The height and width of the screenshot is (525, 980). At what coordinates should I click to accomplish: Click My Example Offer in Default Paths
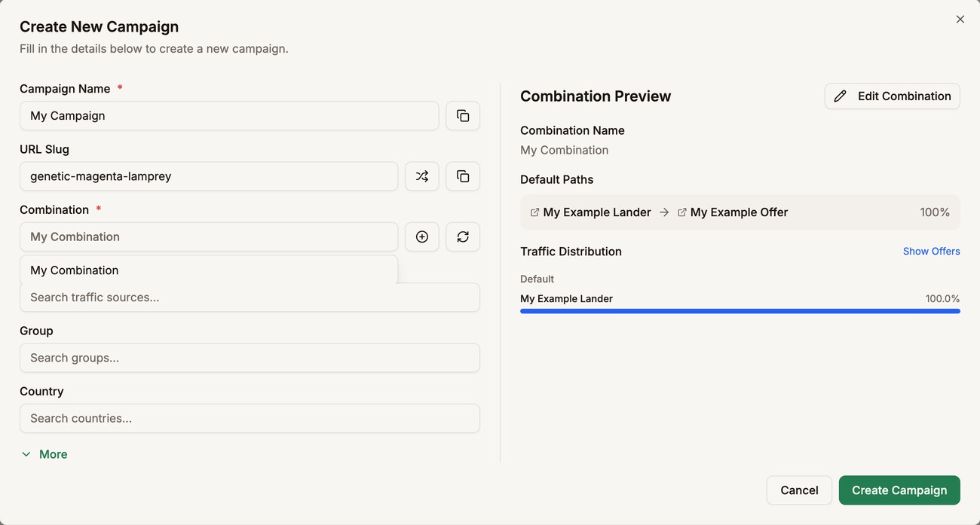point(739,212)
